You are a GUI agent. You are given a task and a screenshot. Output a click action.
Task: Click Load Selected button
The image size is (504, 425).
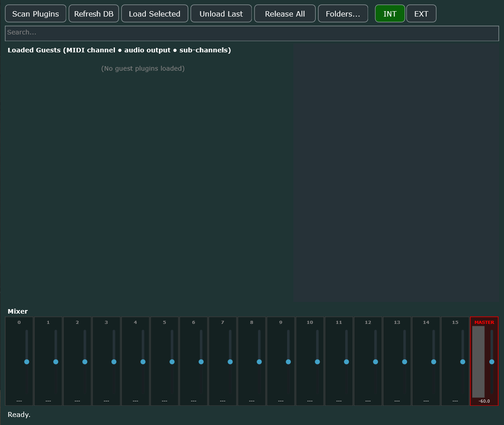155,14
